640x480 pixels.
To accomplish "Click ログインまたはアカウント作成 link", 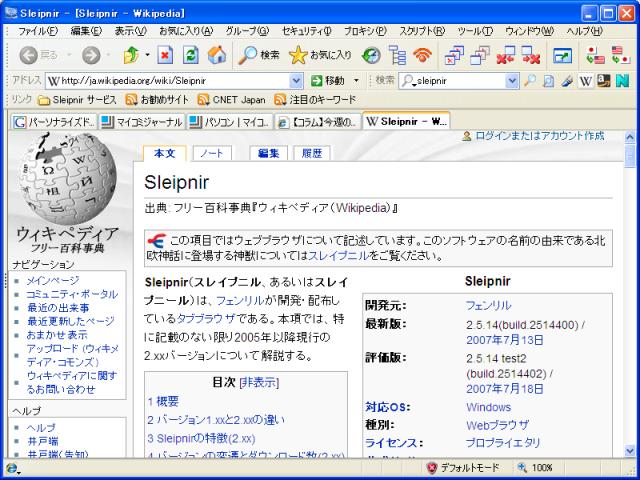I will point(540,136).
